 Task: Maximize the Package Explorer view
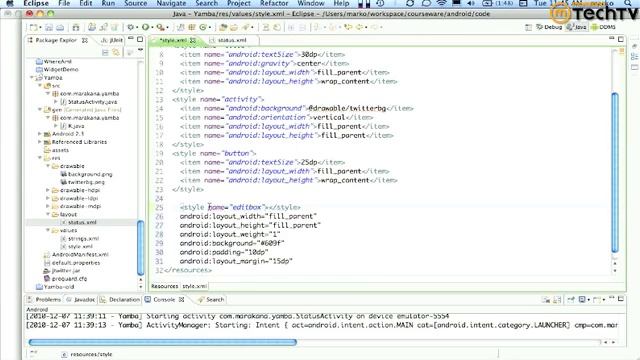coord(140,39)
